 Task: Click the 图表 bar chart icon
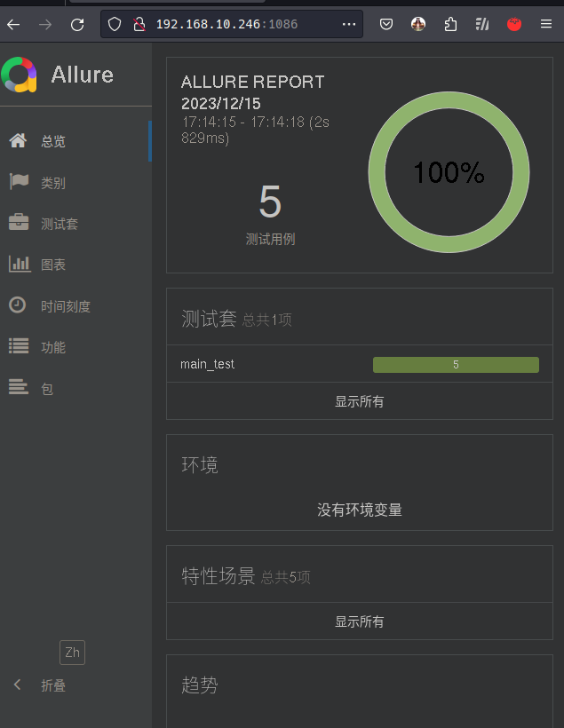click(x=20, y=264)
